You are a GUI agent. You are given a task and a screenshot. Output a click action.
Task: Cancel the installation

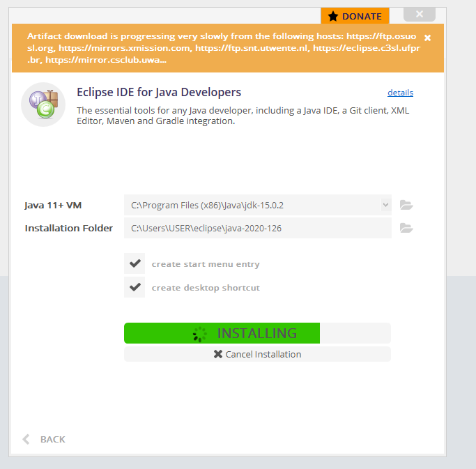point(257,354)
